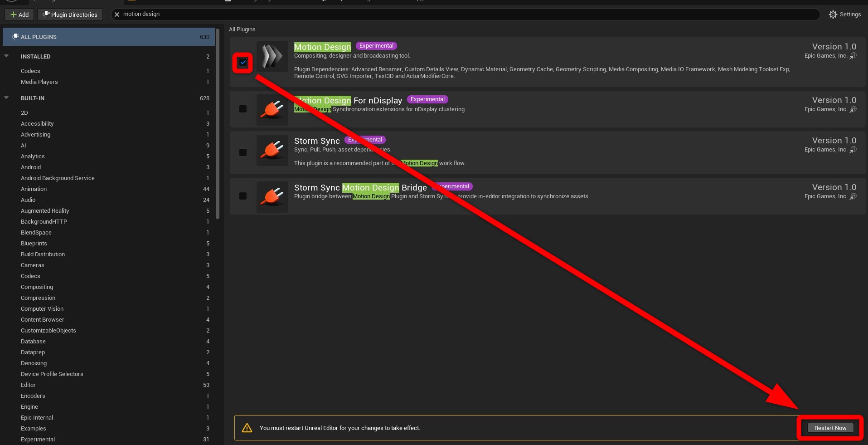The image size is (868, 445).
Task: Click the Motion Design For nDisplay plug icon
Action: (272, 110)
